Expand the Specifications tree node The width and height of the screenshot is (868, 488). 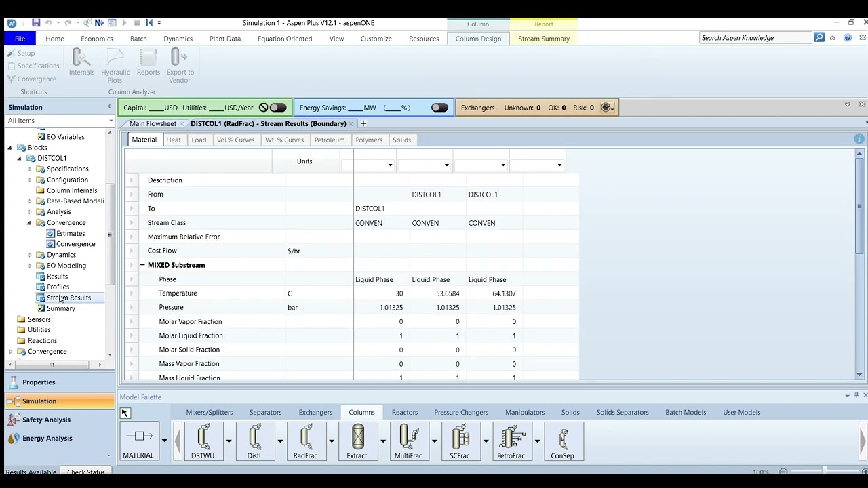(30, 169)
